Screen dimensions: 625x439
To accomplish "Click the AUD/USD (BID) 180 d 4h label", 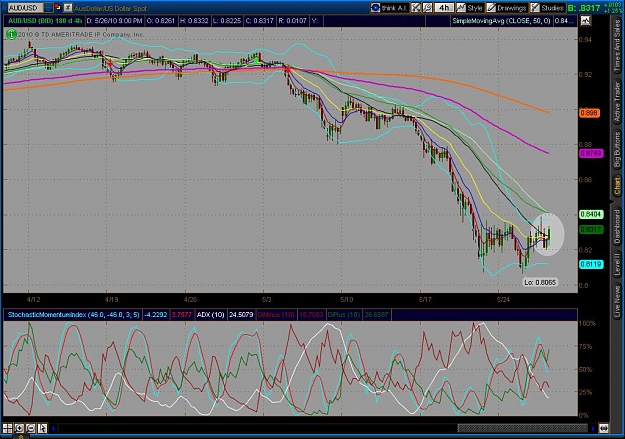I will [x=45, y=21].
